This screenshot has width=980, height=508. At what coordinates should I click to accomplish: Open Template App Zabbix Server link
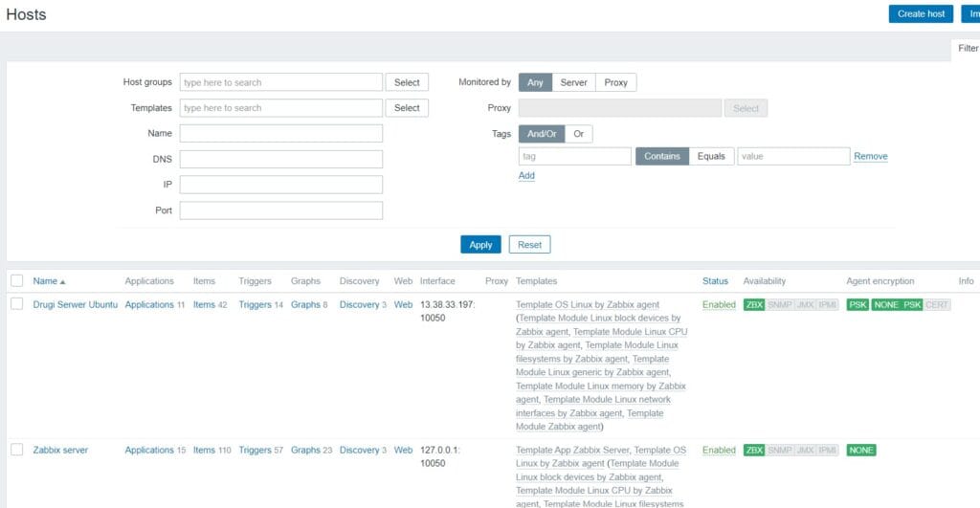[572, 450]
